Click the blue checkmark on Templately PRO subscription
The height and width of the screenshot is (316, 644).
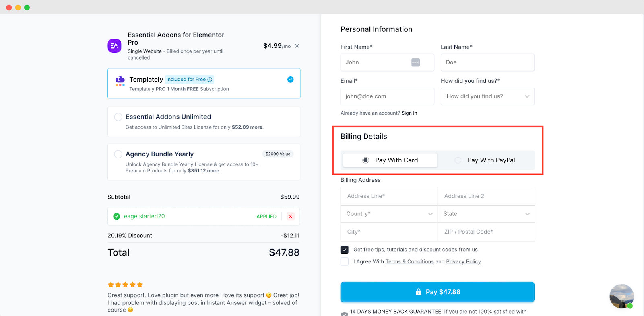(290, 80)
